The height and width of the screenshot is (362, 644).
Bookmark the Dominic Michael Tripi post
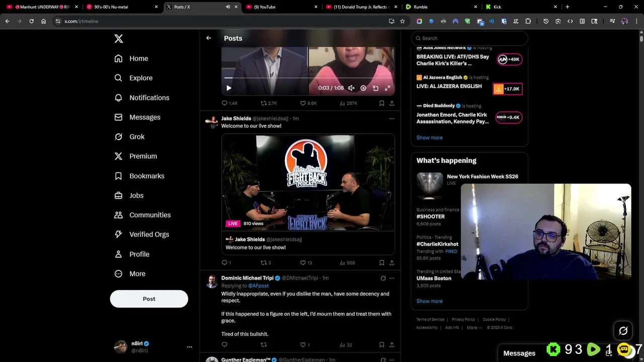(381, 345)
